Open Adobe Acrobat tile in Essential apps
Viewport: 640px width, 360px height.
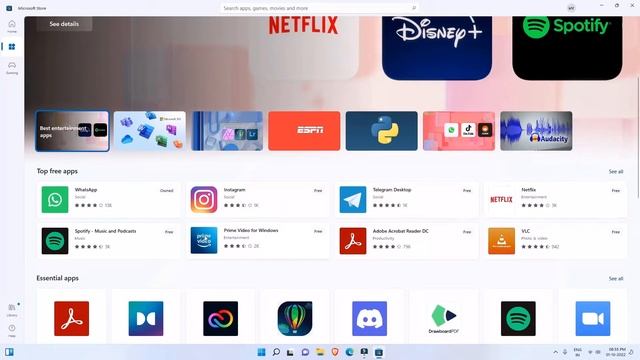(71, 318)
